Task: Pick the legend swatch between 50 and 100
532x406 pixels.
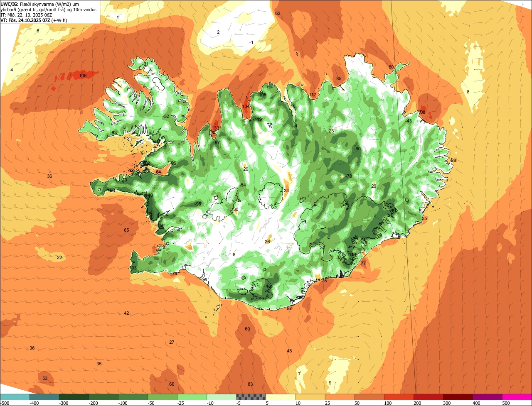Action: click(369, 397)
